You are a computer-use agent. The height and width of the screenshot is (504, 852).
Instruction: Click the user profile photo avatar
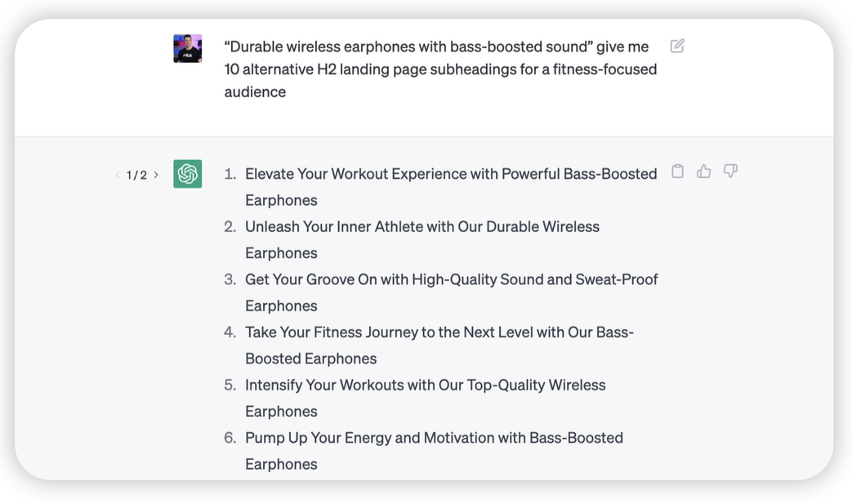[x=187, y=48]
